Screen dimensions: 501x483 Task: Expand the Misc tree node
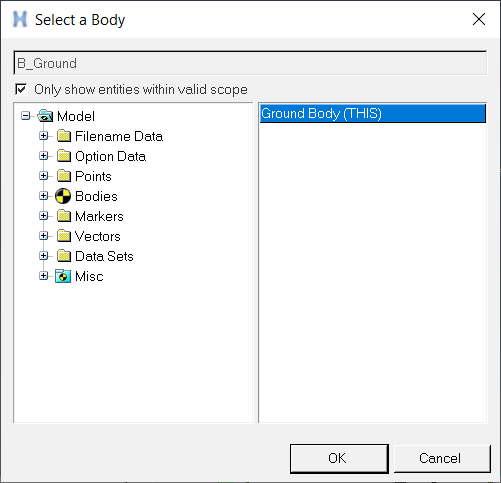click(x=43, y=276)
